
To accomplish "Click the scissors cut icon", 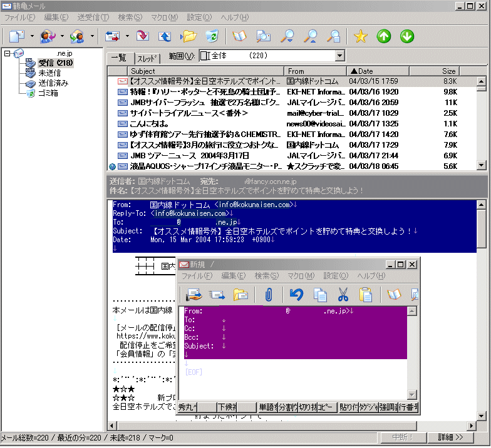I will point(343,295).
